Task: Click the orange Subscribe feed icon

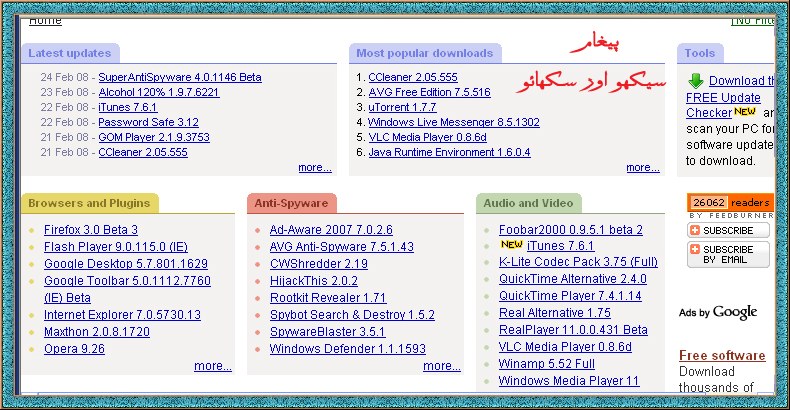Action: coord(695,230)
